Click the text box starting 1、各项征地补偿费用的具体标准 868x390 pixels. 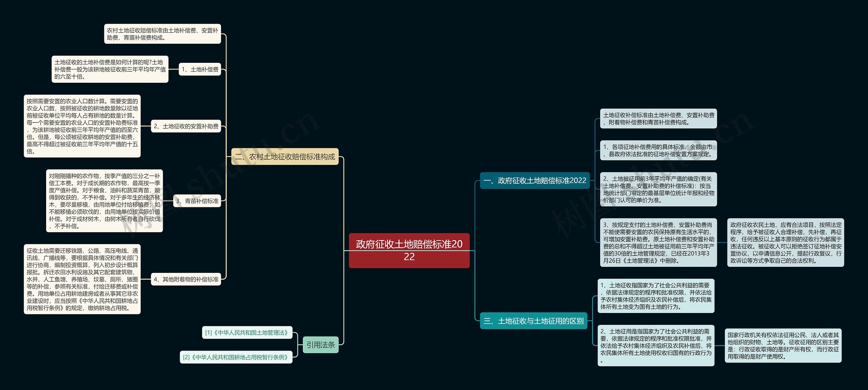click(658, 150)
